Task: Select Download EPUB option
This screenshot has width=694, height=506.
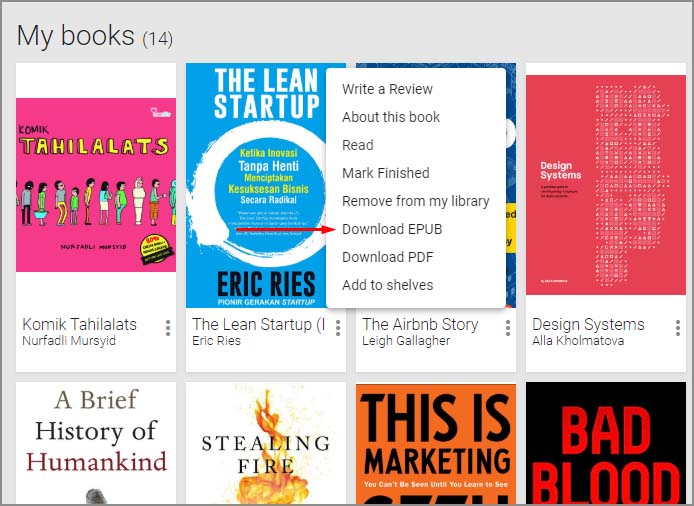Action: pyautogui.click(x=392, y=229)
